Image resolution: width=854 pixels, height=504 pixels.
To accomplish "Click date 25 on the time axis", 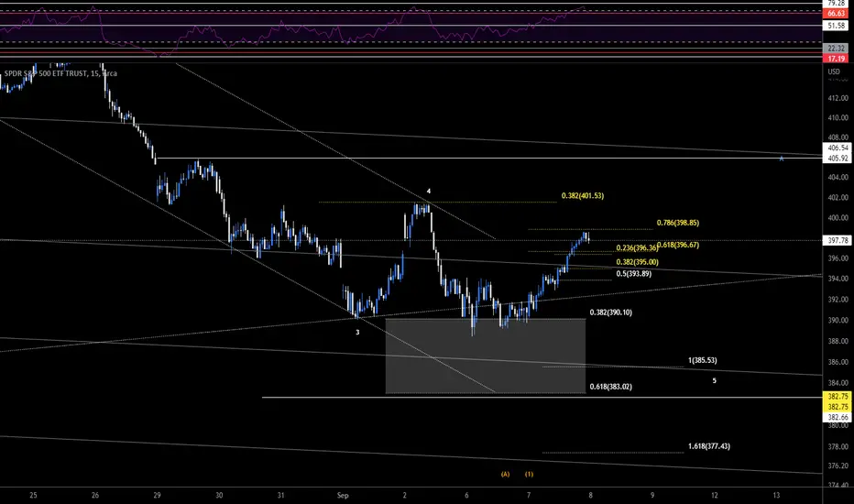I will click(33, 495).
